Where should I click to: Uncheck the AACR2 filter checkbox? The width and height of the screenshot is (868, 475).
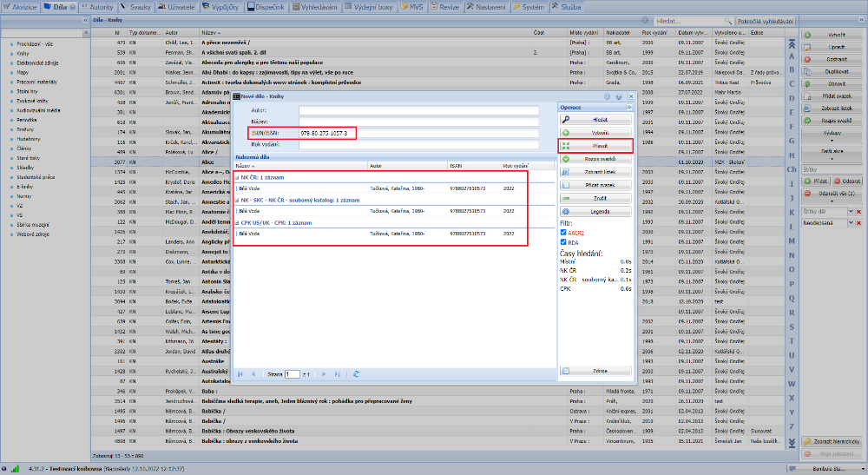pyautogui.click(x=564, y=233)
